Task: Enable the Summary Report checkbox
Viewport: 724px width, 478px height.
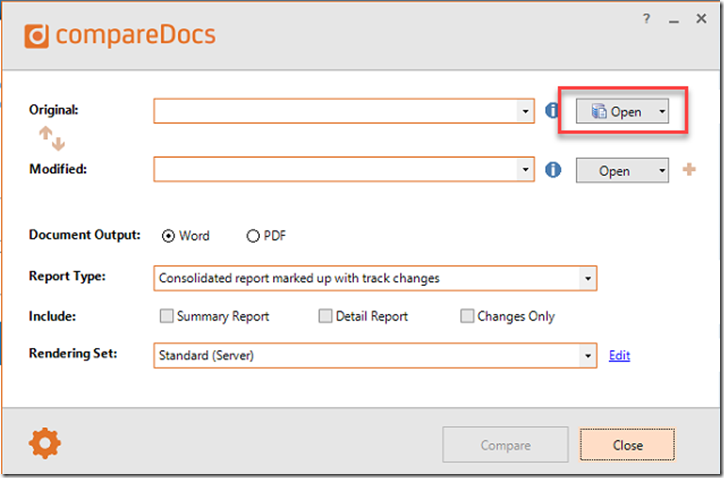Action: (166, 316)
